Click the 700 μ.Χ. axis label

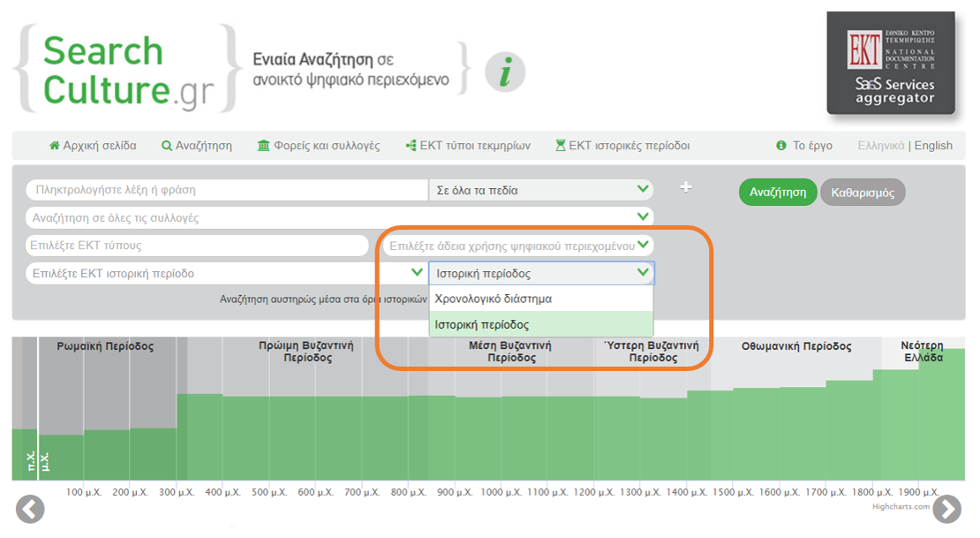click(362, 492)
